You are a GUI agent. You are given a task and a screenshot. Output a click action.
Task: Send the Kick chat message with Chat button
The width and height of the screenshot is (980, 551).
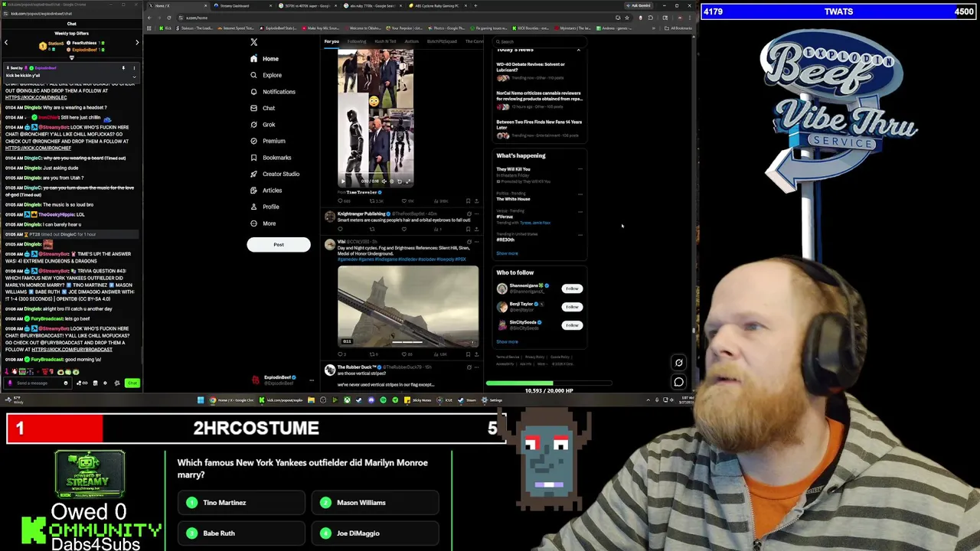click(x=132, y=383)
